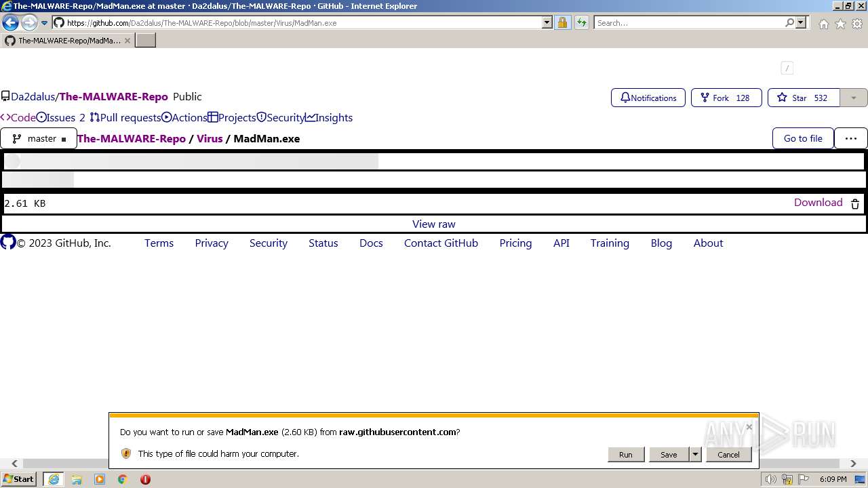
Task: Click the browser Search box
Action: [x=689, y=22]
